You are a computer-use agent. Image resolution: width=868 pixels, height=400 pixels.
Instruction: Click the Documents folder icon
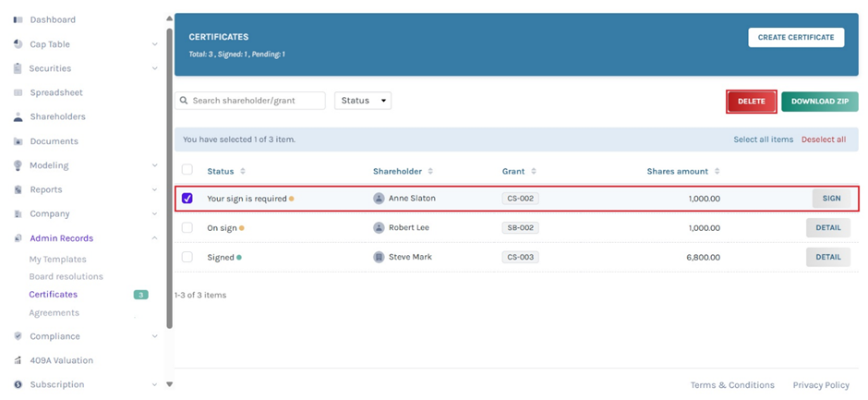[18, 141]
